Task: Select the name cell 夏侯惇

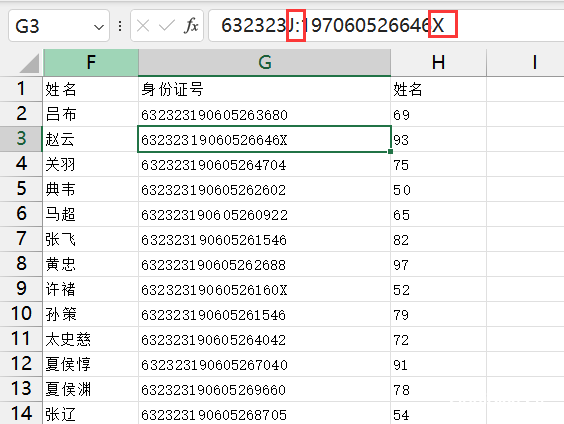Action: [91, 364]
